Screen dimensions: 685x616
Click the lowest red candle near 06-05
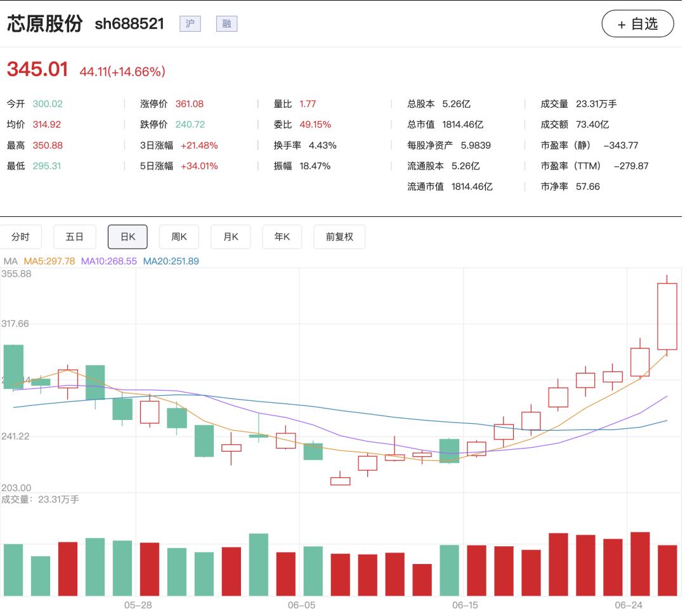click(x=341, y=481)
